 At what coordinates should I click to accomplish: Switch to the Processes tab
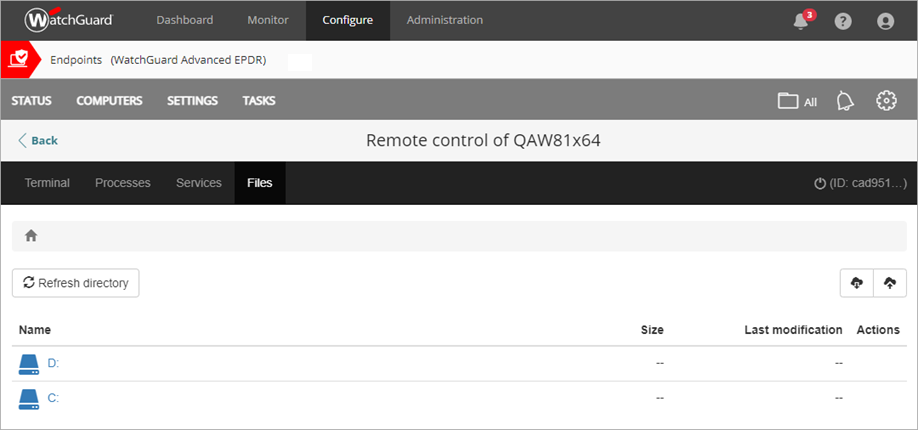tap(122, 183)
